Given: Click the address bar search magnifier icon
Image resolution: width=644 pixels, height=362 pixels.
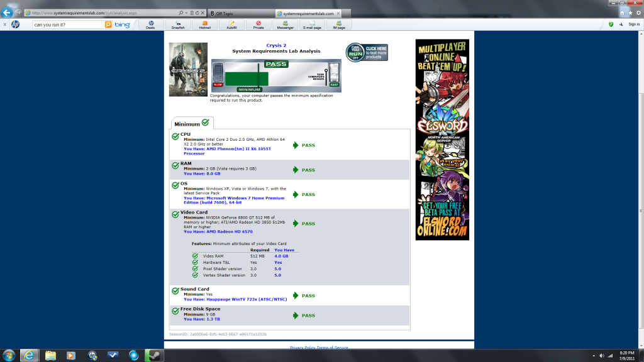Looking at the screenshot, I should point(180,13).
